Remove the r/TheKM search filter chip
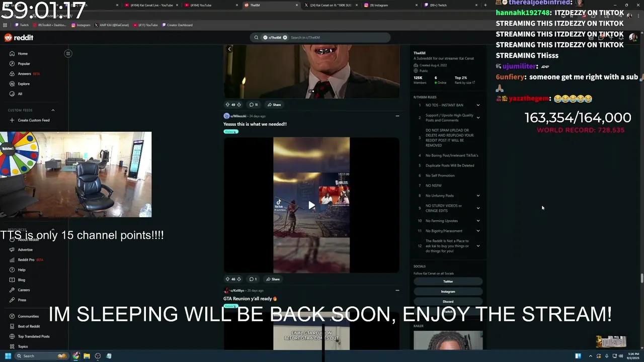The width and height of the screenshot is (644, 362). [285, 37]
